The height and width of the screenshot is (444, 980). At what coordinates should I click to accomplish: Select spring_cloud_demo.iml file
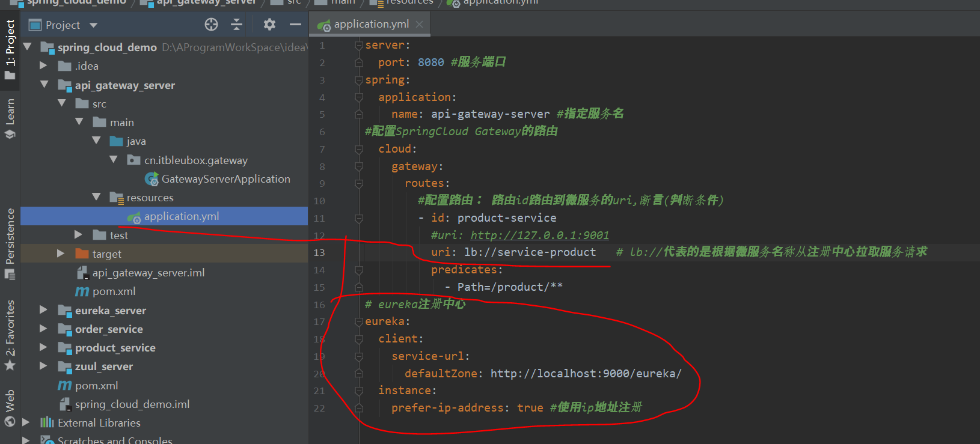click(x=132, y=404)
